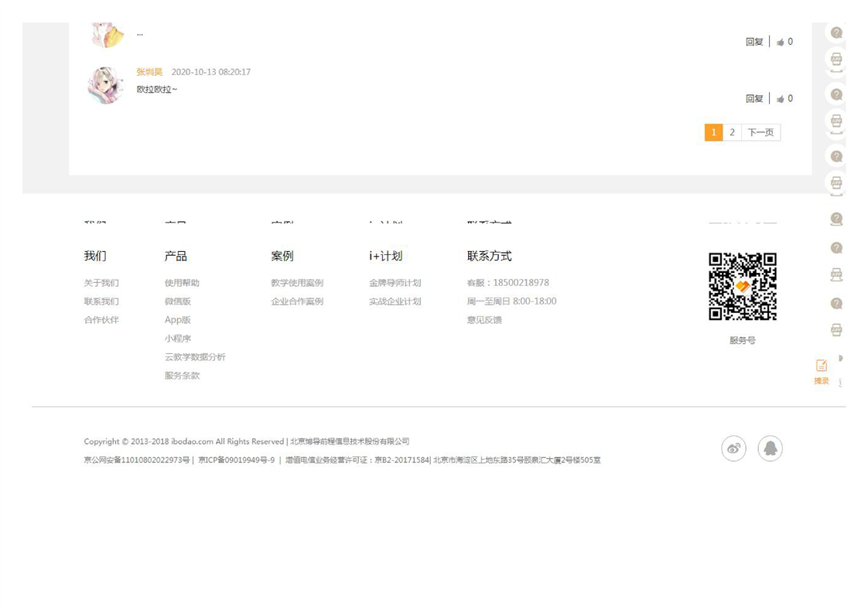Screen dimensions: 868x613
Task: Open 使用帮助 under 产品
Action: pyautogui.click(x=182, y=283)
